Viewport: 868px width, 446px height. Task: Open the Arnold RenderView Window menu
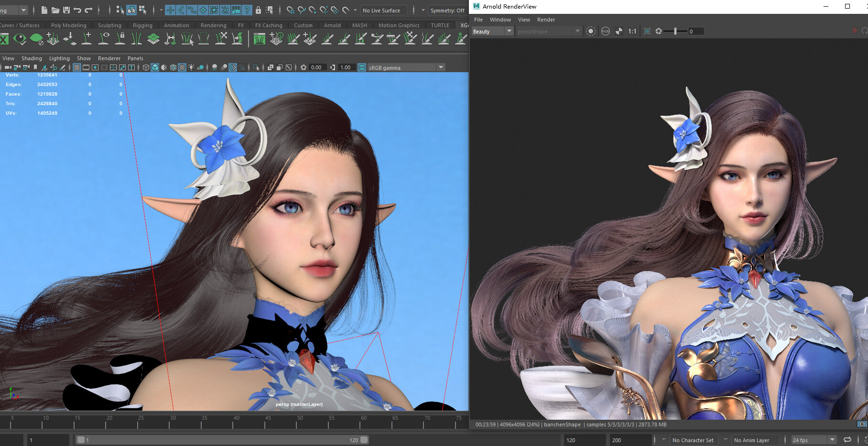(500, 20)
